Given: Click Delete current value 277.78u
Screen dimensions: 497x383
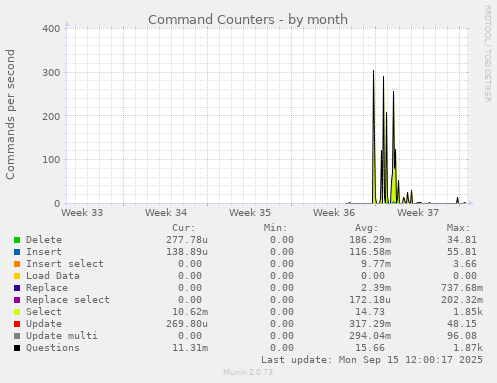Looking at the screenshot, I should pos(187,240).
